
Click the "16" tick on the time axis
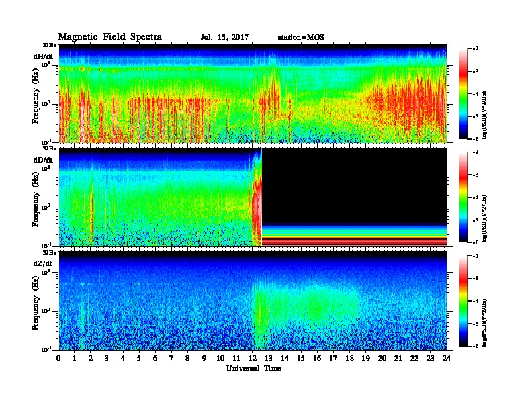317,359
